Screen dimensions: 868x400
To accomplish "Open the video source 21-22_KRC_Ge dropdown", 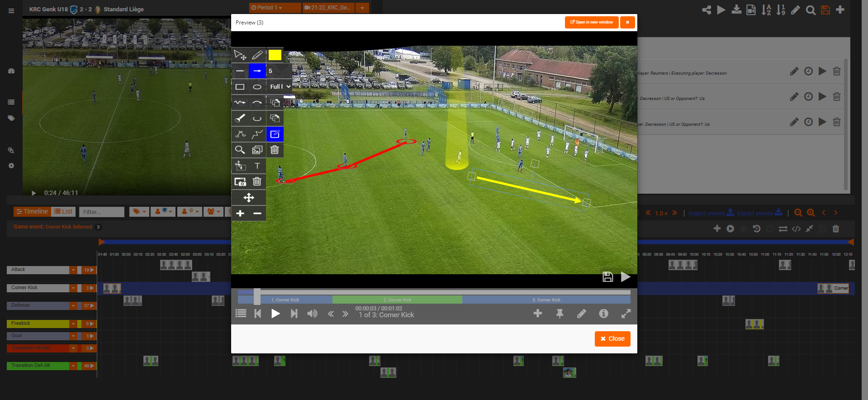I will pos(362,8).
